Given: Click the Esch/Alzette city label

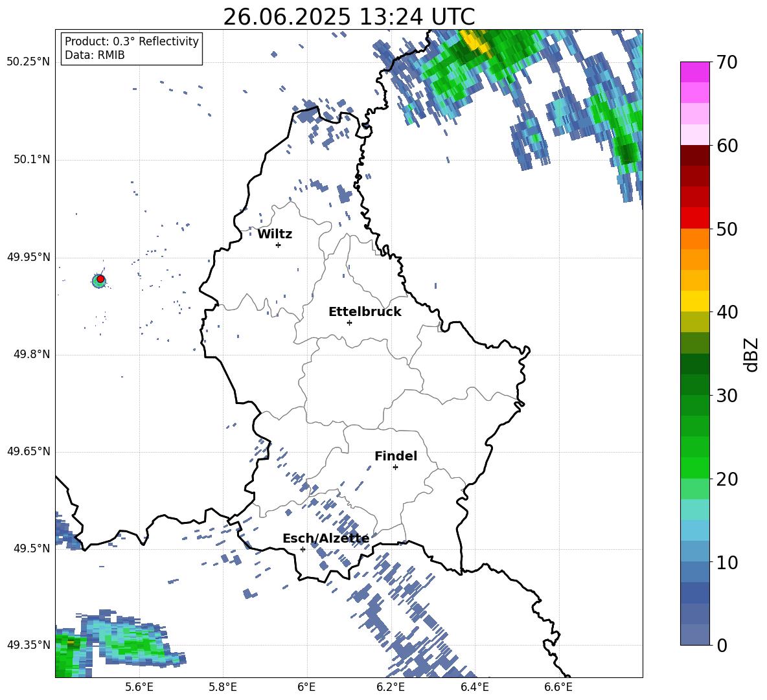Looking at the screenshot, I should pos(326,539).
